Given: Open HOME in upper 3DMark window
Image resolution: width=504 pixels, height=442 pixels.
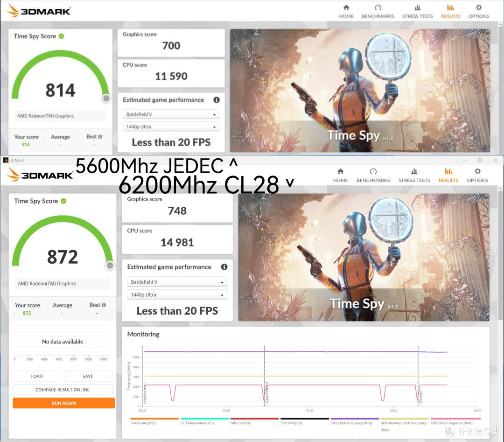Looking at the screenshot, I should [x=346, y=12].
